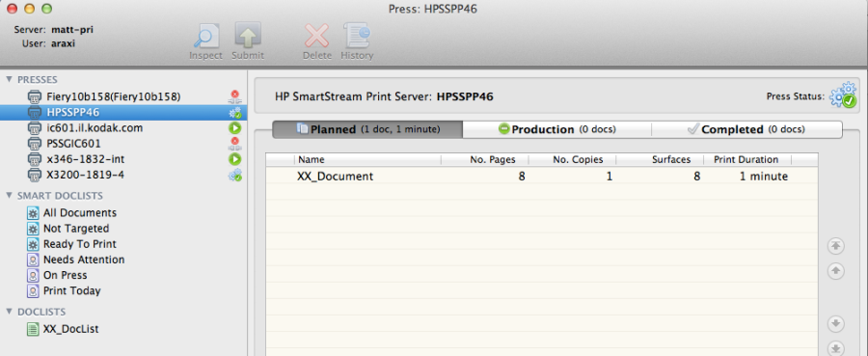Click the green play status beside ic601.il.kodak.com
The width and height of the screenshot is (868, 356).
point(235,128)
